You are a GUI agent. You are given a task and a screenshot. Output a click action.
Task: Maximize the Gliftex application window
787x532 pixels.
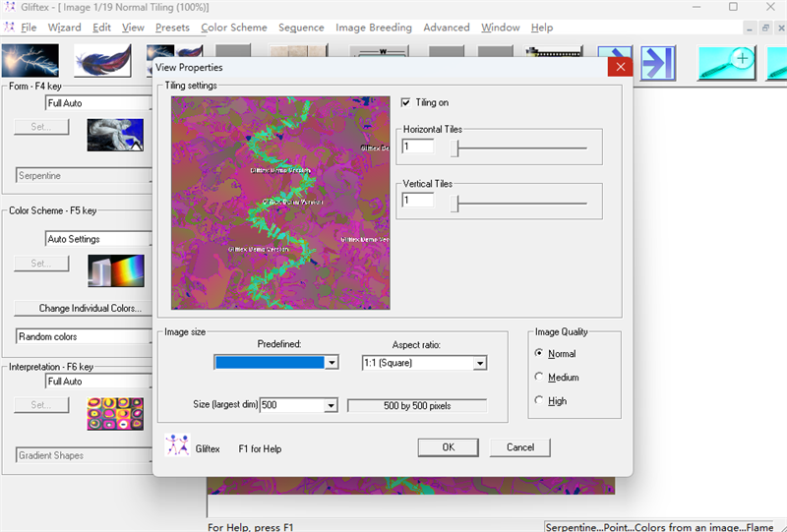point(733,7)
